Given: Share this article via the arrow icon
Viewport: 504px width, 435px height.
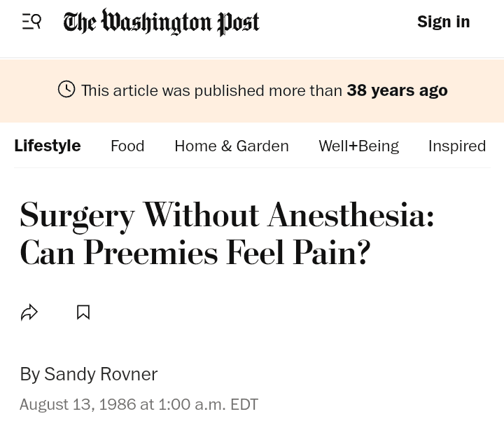Looking at the screenshot, I should coord(29,312).
